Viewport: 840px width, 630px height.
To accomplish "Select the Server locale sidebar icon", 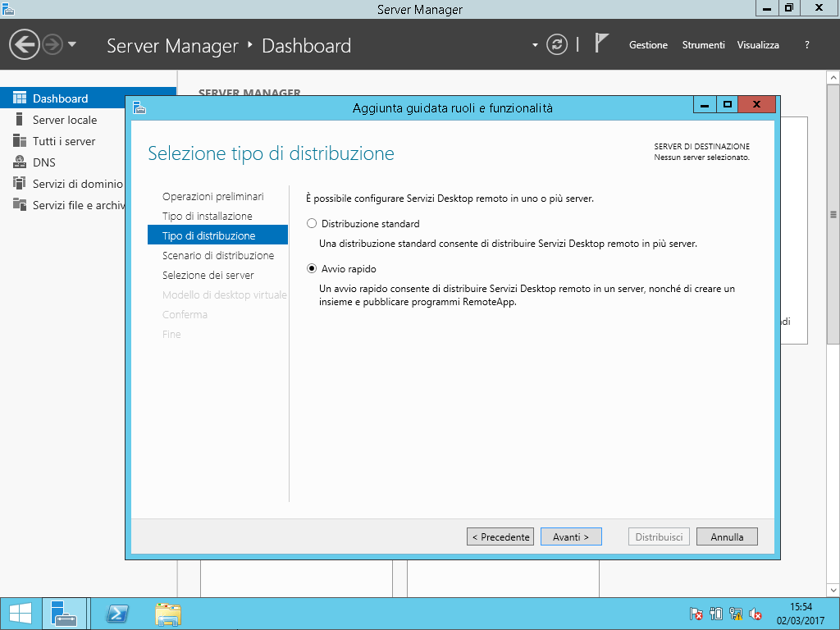I will click(x=20, y=120).
